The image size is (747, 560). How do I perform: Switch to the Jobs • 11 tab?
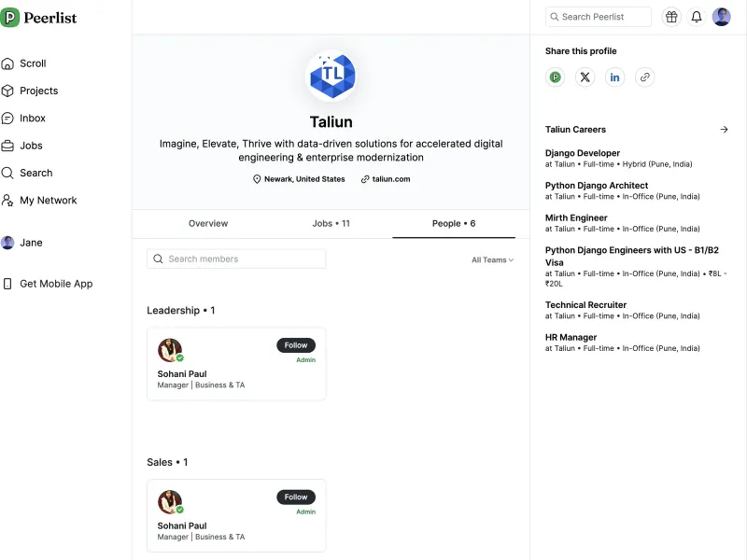pos(331,223)
